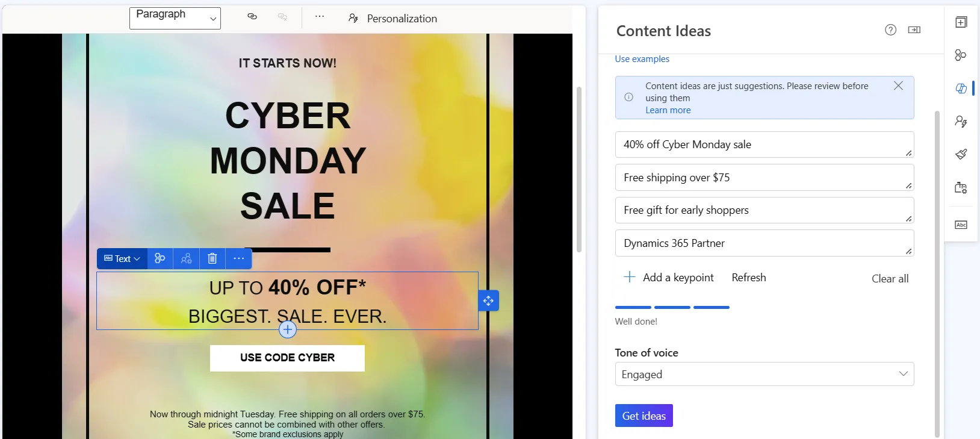Open the Text element type dropdown

pyautogui.click(x=122, y=258)
